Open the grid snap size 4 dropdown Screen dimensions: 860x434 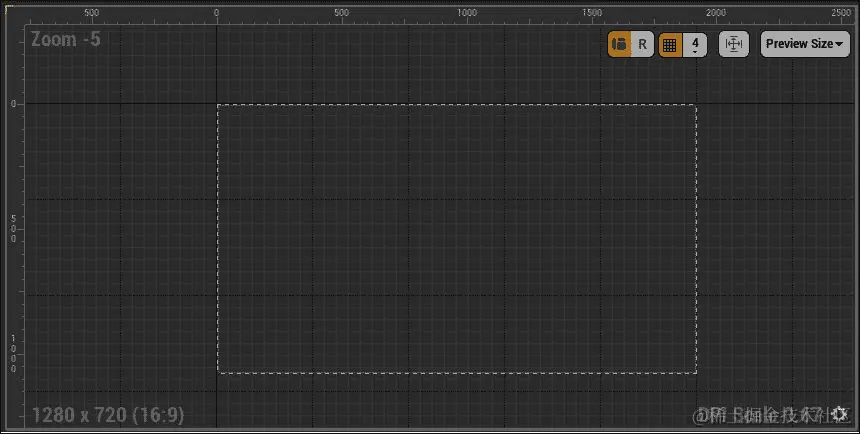coord(695,44)
